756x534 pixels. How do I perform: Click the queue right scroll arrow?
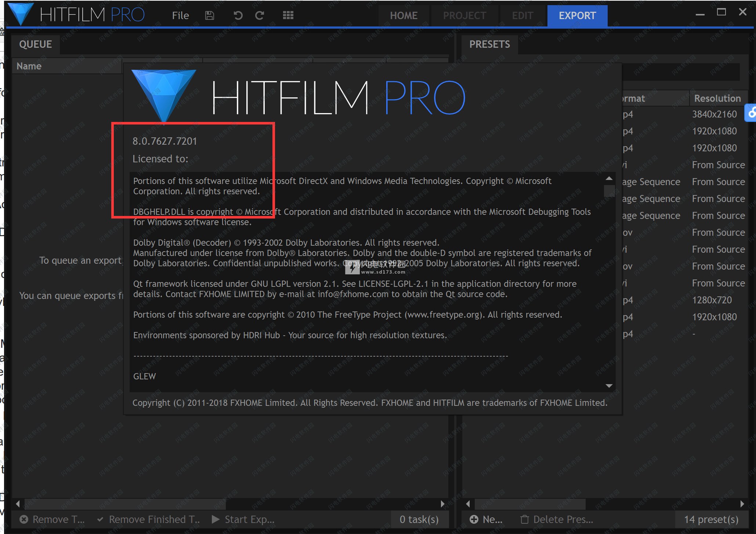coord(442,504)
